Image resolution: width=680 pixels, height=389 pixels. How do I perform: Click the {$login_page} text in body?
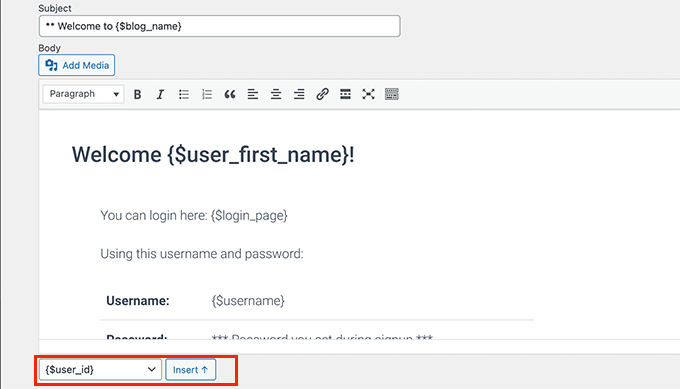pyautogui.click(x=249, y=216)
